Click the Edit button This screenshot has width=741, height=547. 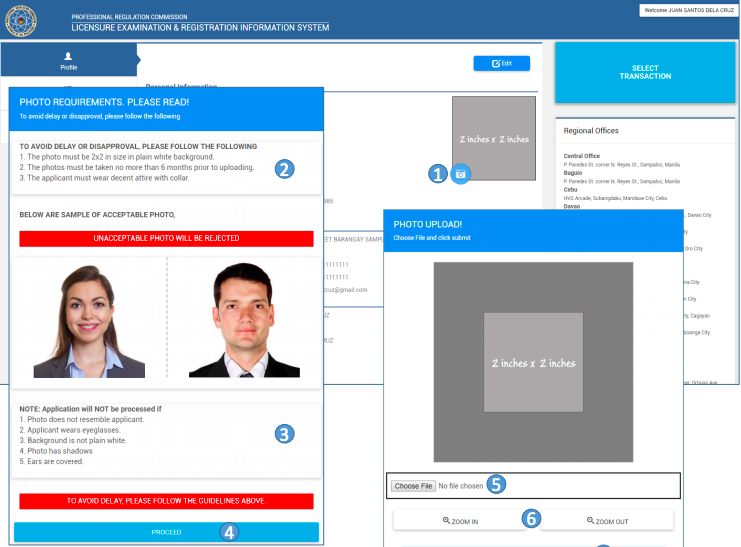[501, 63]
